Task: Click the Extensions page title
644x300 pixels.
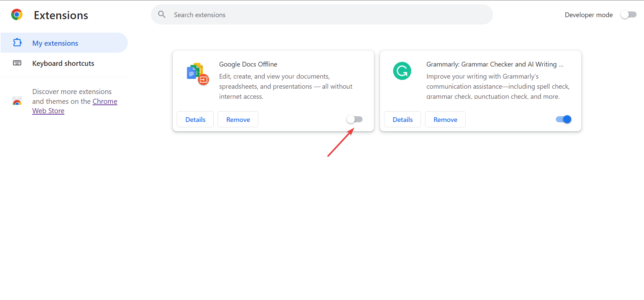Action: point(61,15)
